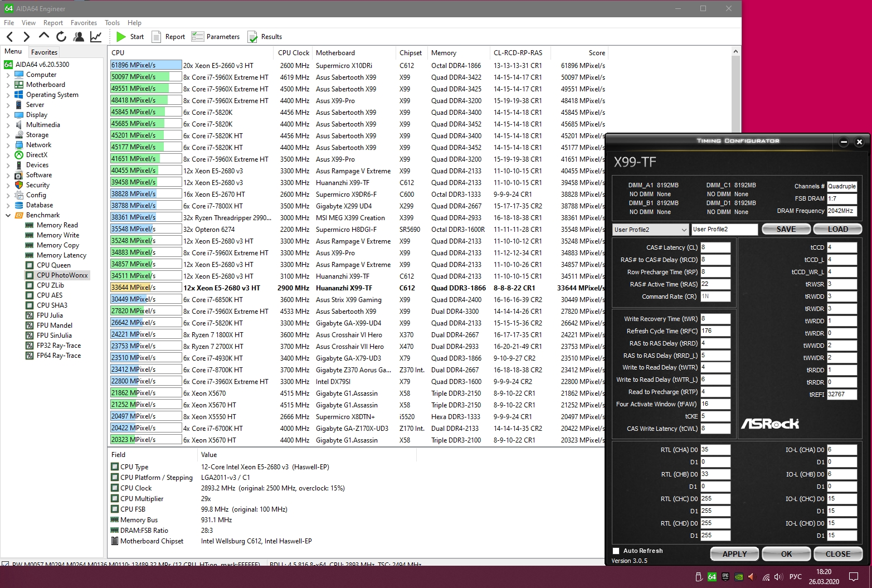Click the green Start benchmark arrow icon
This screenshot has width=872, height=588.
(121, 37)
